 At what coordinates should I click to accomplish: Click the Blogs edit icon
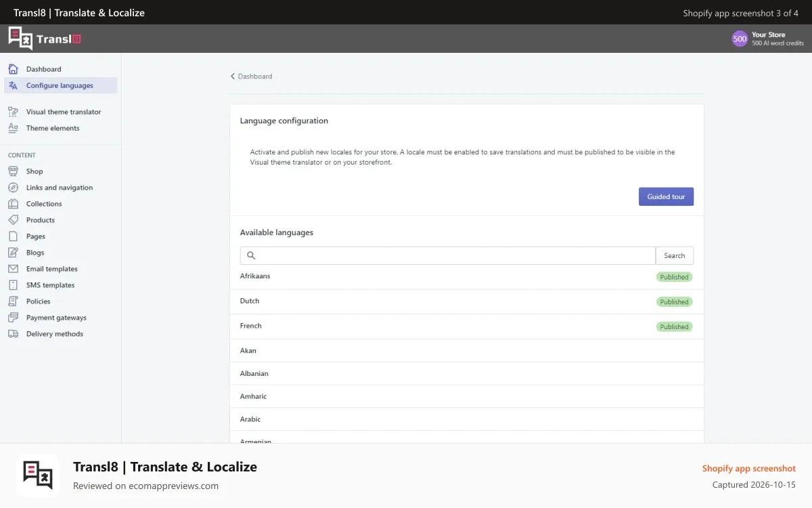(13, 253)
